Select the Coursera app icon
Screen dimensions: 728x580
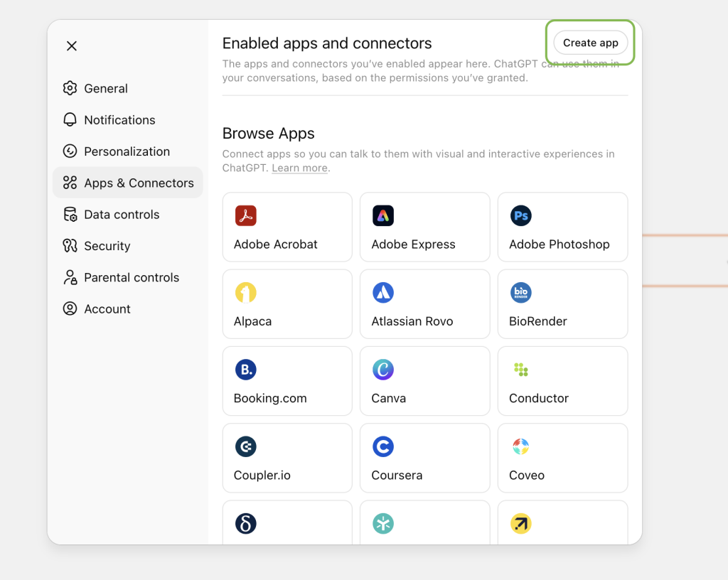point(383,446)
